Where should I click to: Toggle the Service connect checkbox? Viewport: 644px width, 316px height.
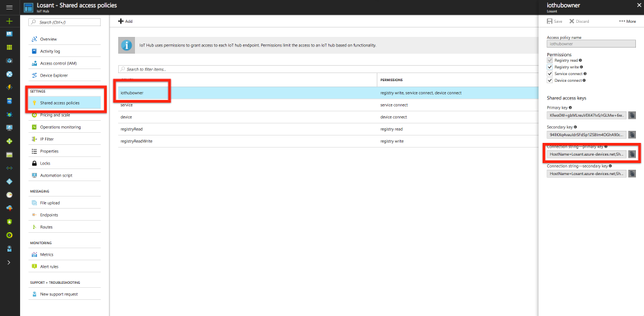pyautogui.click(x=550, y=74)
